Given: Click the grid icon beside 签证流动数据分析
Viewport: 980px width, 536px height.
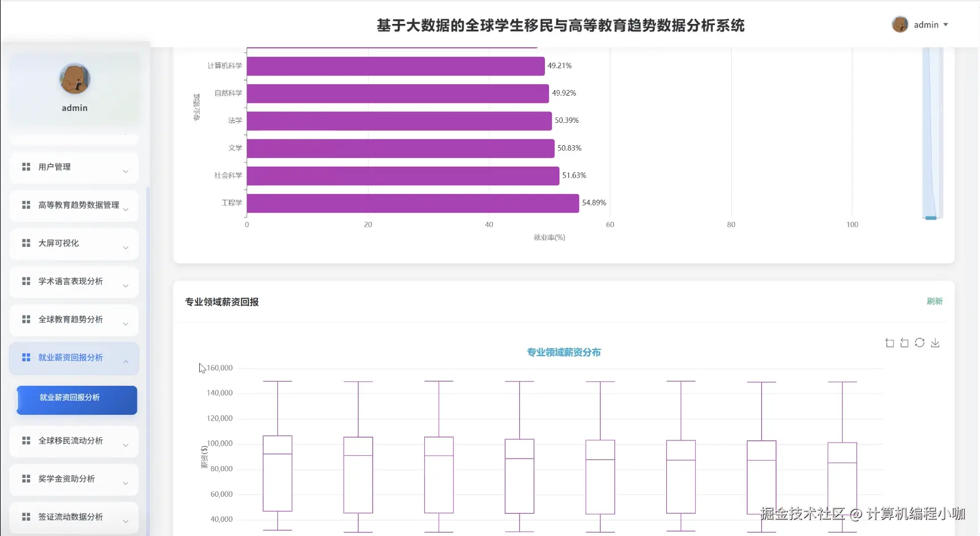Looking at the screenshot, I should [26, 517].
